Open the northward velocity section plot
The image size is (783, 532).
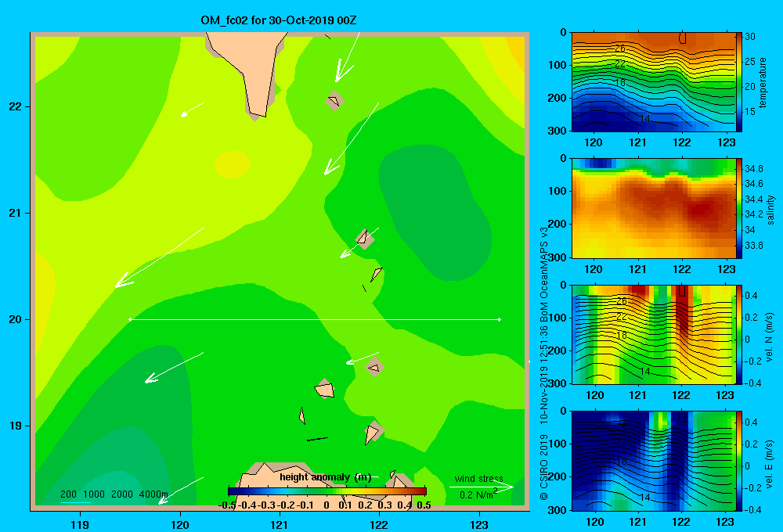click(x=653, y=334)
